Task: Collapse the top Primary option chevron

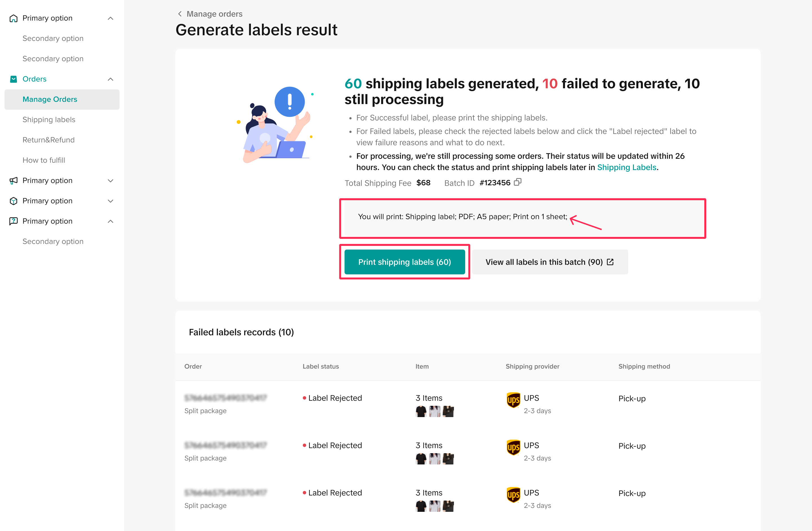Action: coord(111,18)
